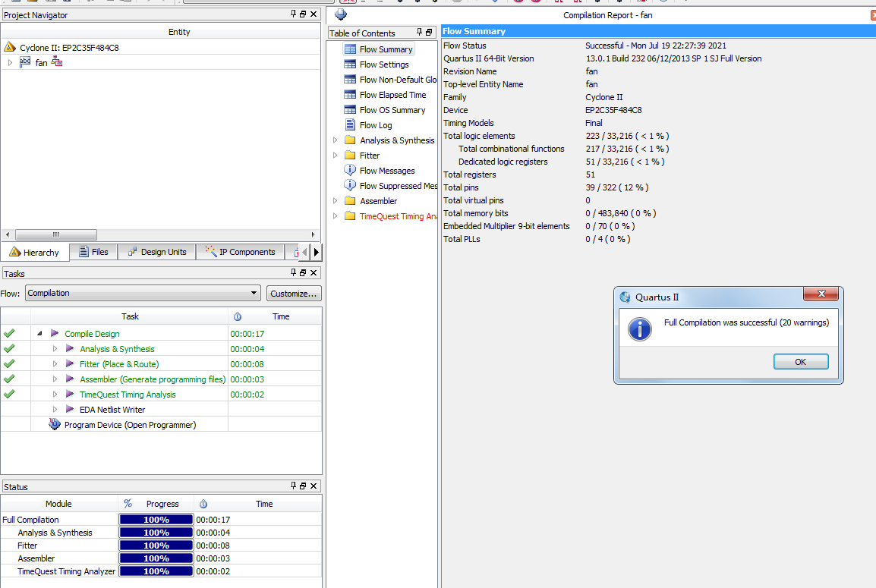Viewport: 876px width, 588px height.
Task: Click the Customize... button in Tasks
Action: click(294, 293)
